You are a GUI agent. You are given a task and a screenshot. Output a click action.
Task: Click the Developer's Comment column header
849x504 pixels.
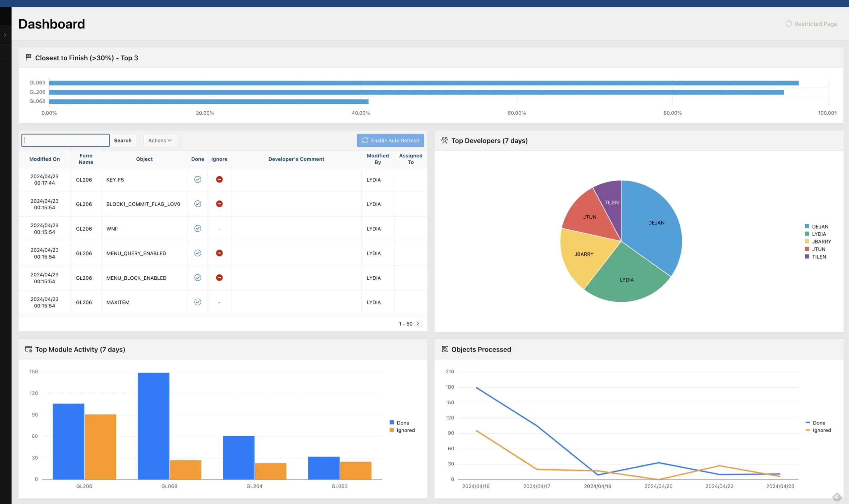click(x=296, y=159)
